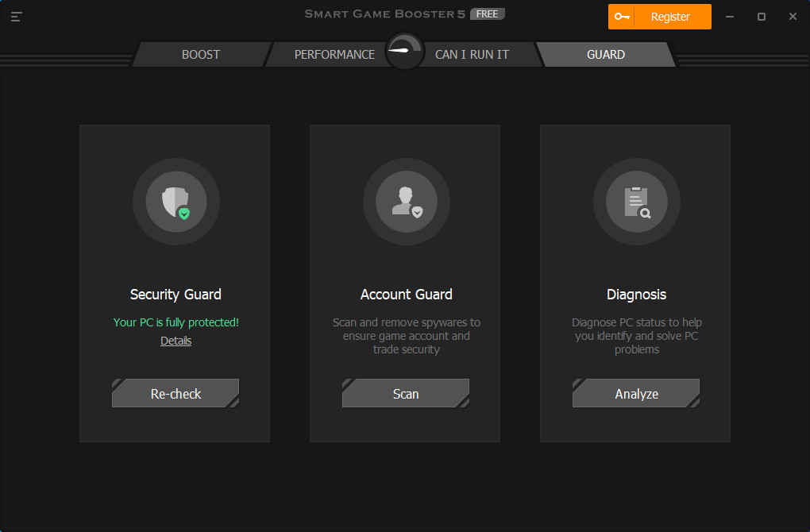Open the CAN I RUN IT tab
Viewport: 810px width, 532px height.
coord(472,54)
